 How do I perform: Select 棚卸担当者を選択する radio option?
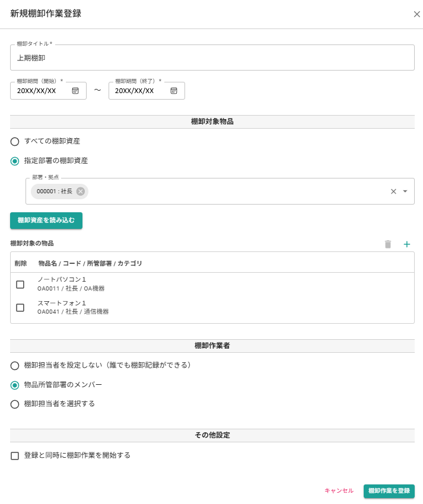15,404
